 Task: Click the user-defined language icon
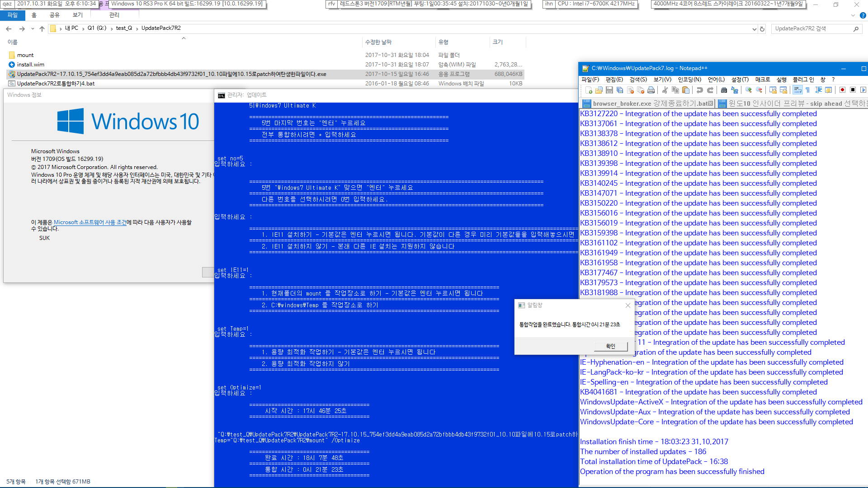829,90
